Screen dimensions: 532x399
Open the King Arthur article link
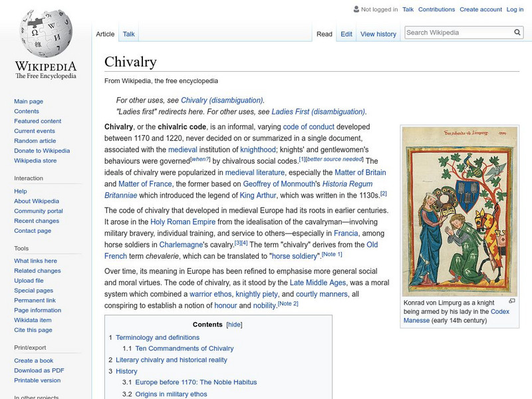pyautogui.click(x=257, y=194)
